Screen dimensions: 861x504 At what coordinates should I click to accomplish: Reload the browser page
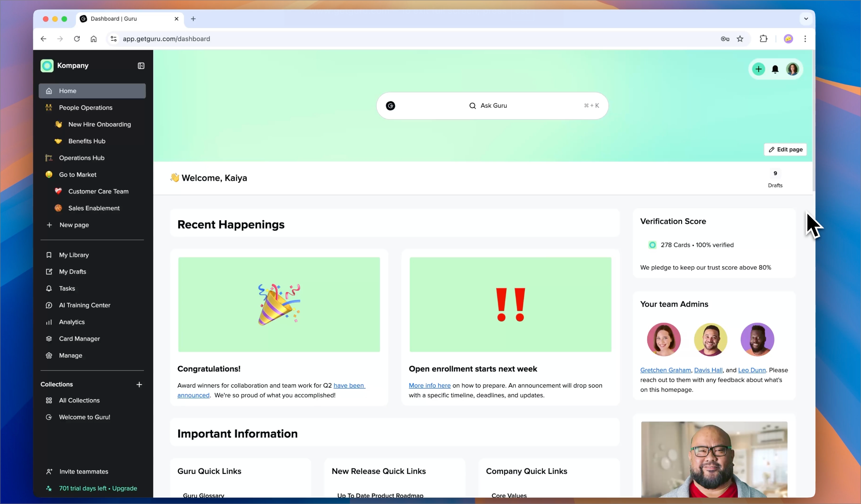coord(77,39)
